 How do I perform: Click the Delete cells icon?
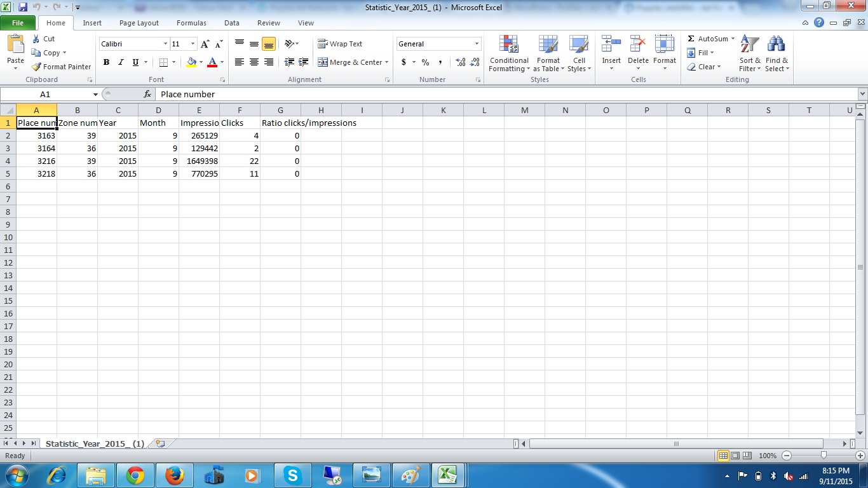(x=638, y=44)
